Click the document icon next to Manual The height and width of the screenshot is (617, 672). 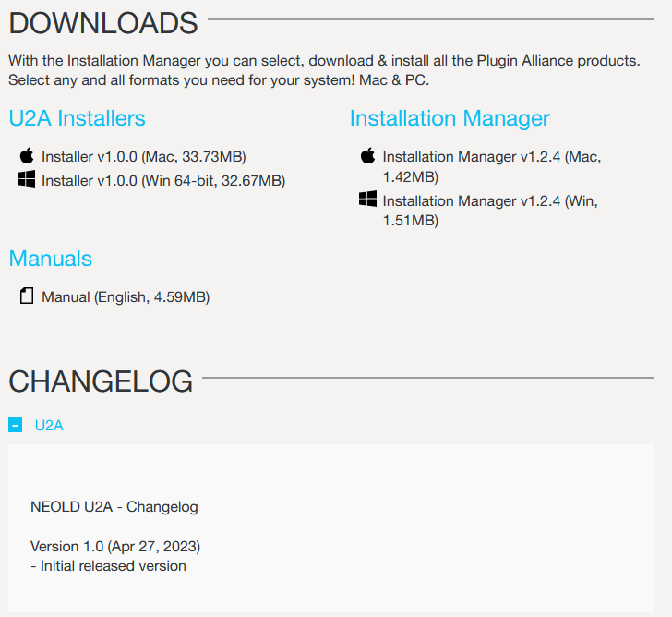[x=27, y=296]
